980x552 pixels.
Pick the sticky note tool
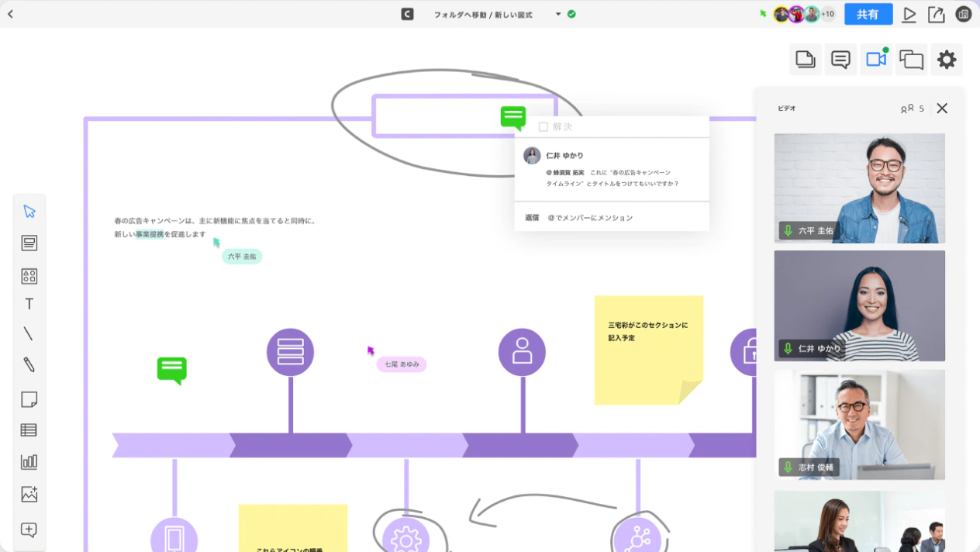pyautogui.click(x=29, y=398)
